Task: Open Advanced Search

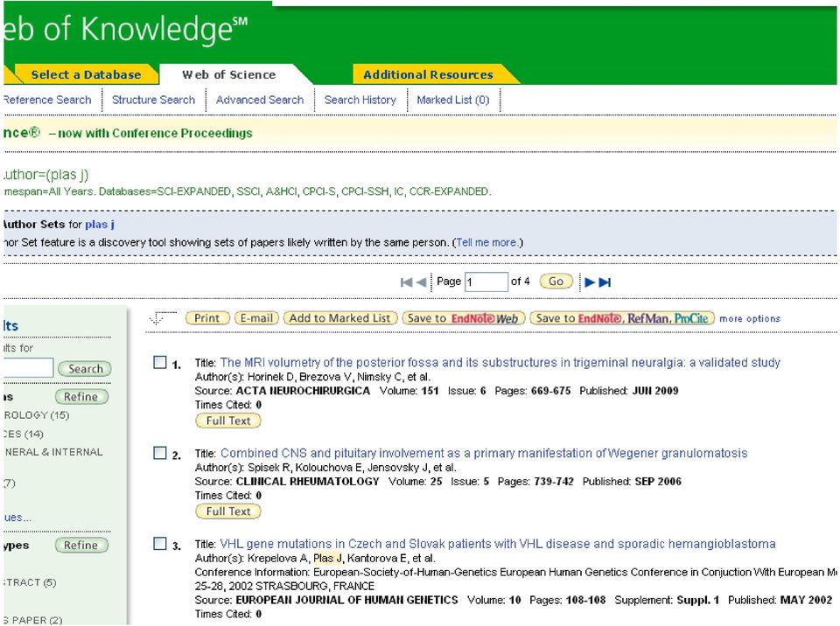Action: pyautogui.click(x=259, y=100)
